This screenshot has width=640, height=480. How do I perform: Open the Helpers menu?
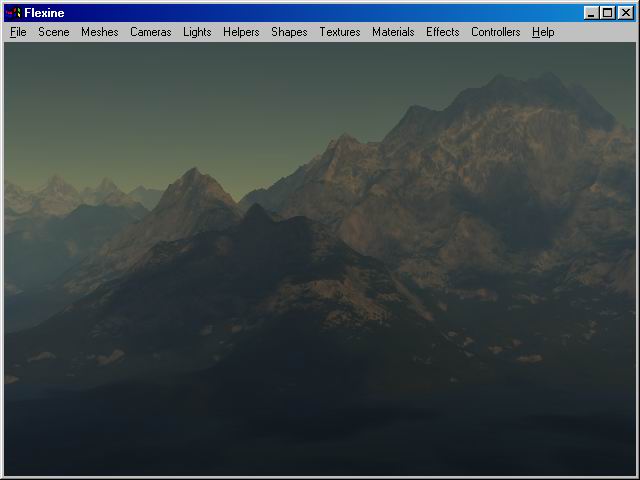pyautogui.click(x=241, y=32)
